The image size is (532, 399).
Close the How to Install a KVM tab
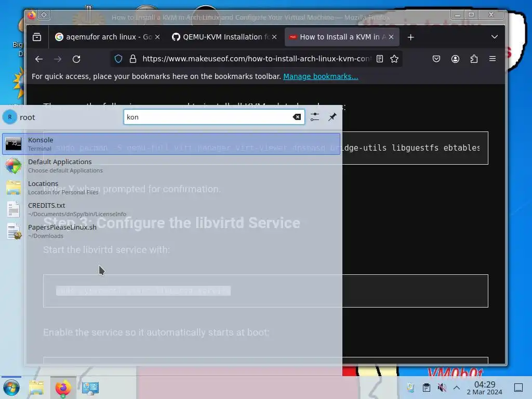[391, 37]
